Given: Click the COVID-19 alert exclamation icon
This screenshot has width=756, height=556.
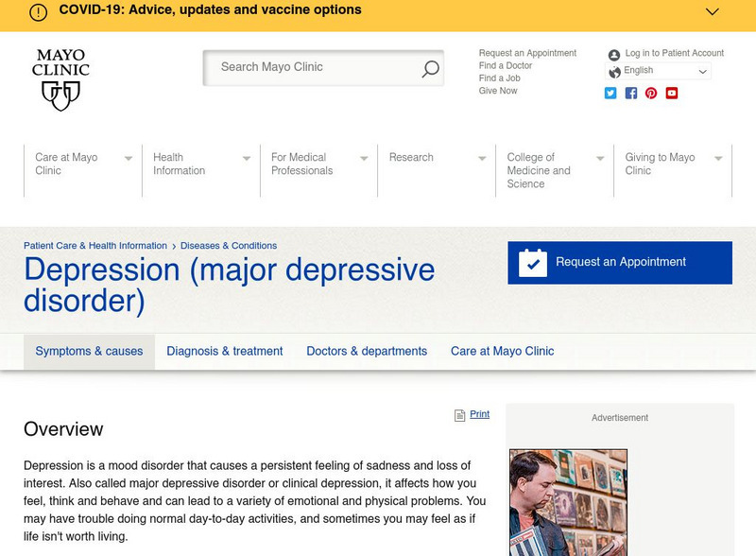Looking at the screenshot, I should point(39,12).
